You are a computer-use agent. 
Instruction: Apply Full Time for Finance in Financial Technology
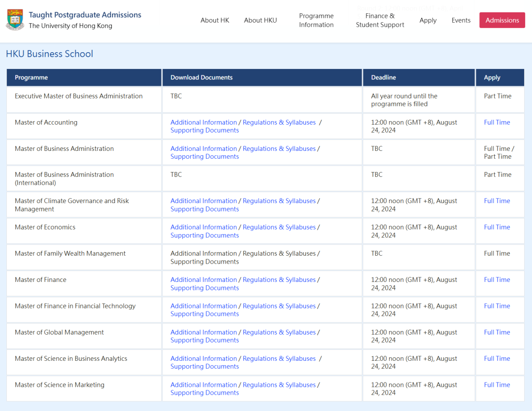coord(497,306)
